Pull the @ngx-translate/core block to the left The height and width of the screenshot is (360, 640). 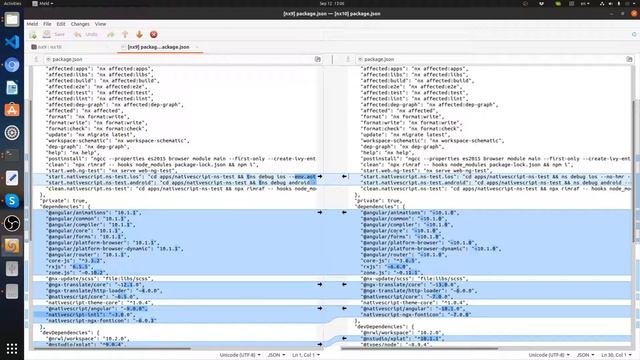coord(344,284)
